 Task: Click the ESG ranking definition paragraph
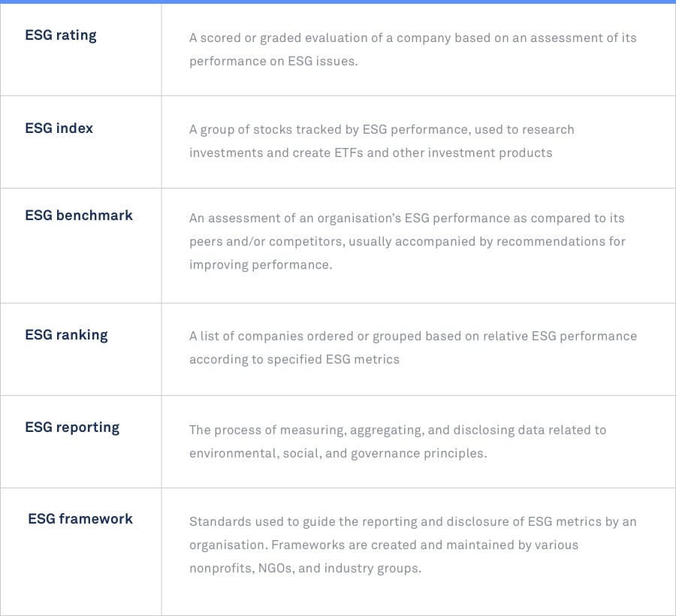click(413, 348)
